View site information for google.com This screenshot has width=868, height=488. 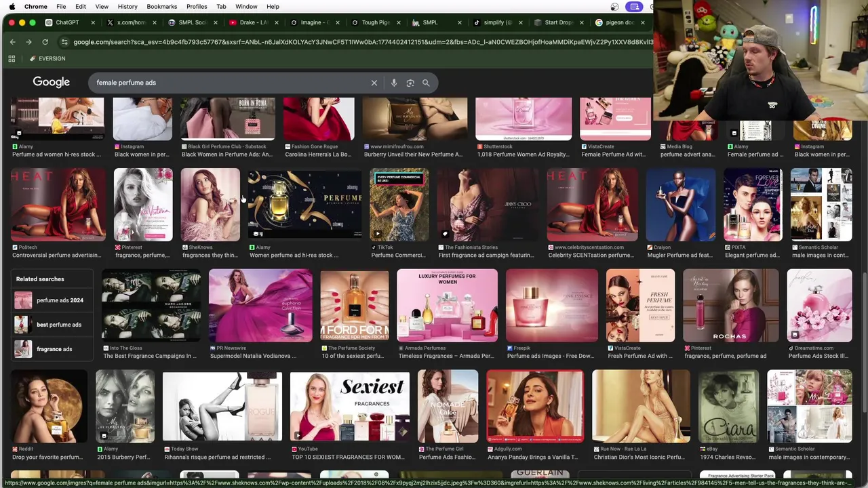coord(64,42)
